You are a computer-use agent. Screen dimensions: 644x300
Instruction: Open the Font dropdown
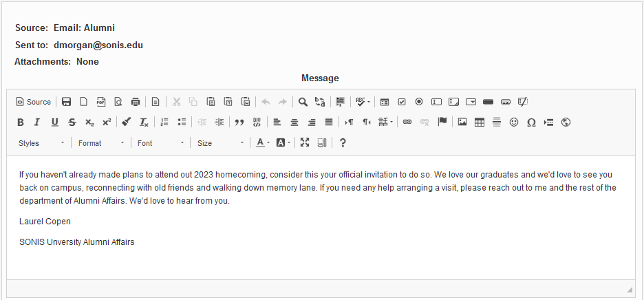[160, 143]
